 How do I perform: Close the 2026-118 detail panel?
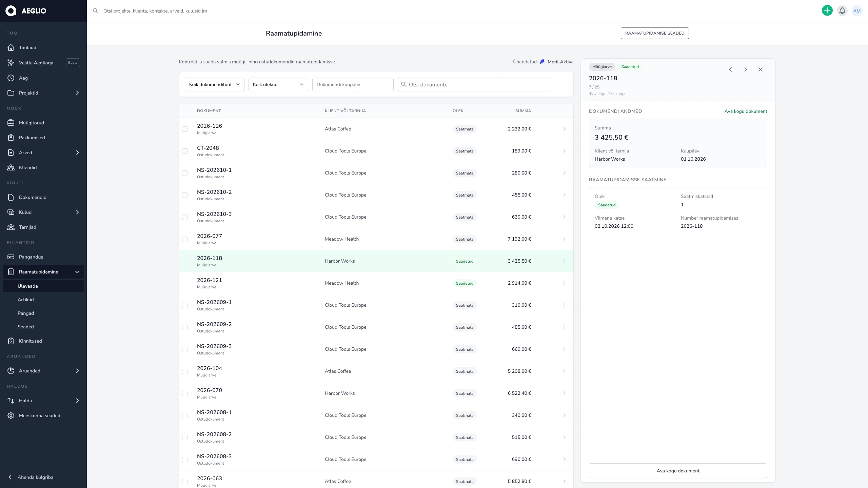coord(761,69)
